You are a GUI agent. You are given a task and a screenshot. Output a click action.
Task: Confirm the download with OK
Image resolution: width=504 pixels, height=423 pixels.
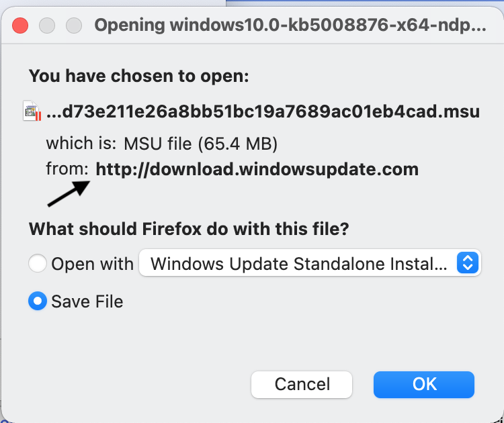pyautogui.click(x=424, y=384)
